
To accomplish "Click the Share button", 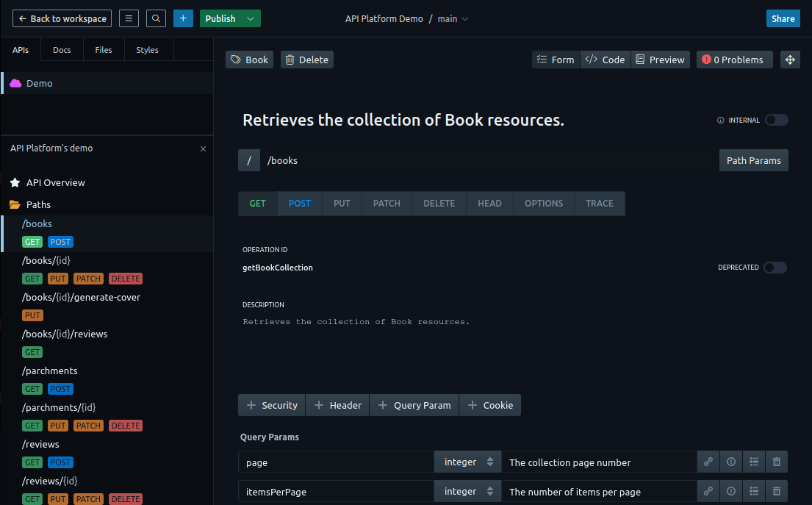I will coord(783,18).
